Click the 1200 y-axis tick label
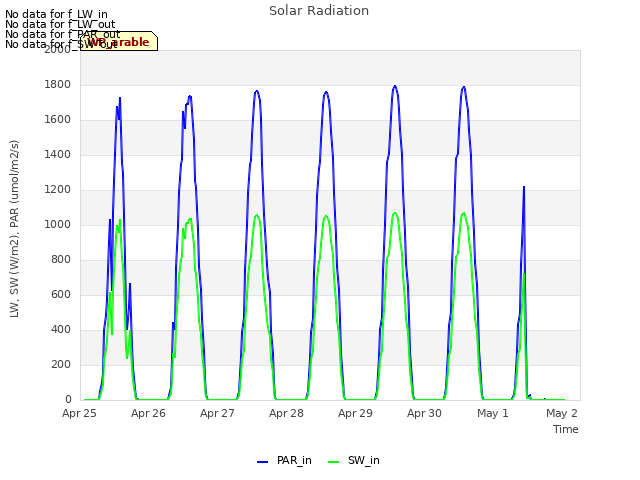 (x=58, y=190)
